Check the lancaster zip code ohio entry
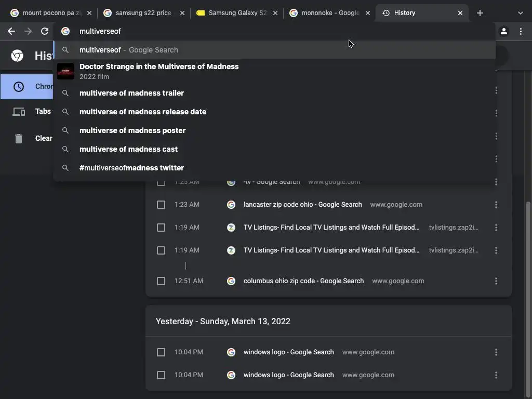Image resolution: width=532 pixels, height=399 pixels. point(161,205)
